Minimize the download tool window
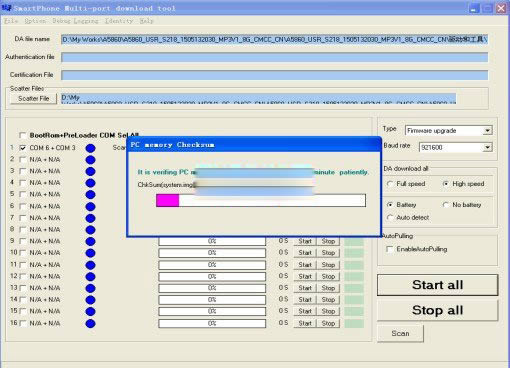Screen dimensions: 510x368 pos(474,8)
